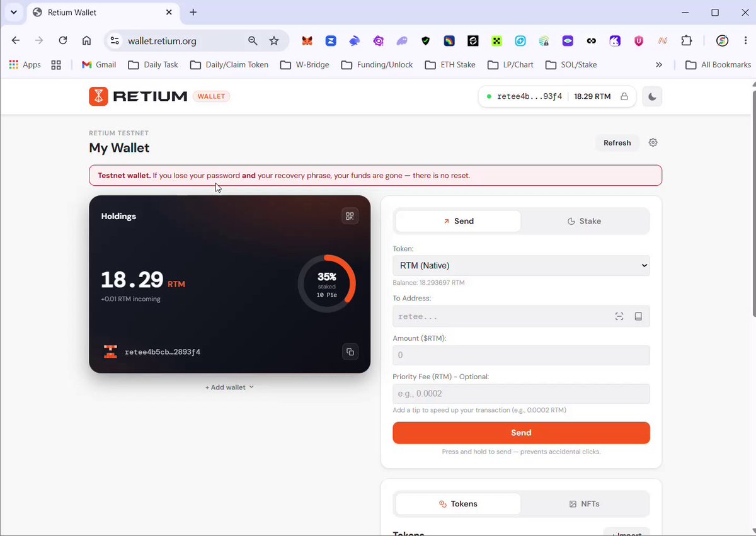Open Phantom ghost extension icon
756x536 pixels.
[401, 41]
